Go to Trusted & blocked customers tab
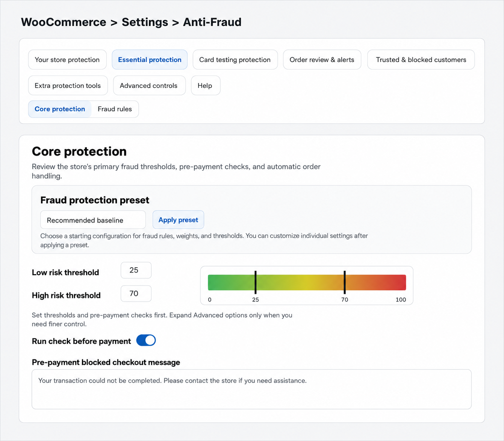Viewport: 504px width, 441px height. (421, 60)
